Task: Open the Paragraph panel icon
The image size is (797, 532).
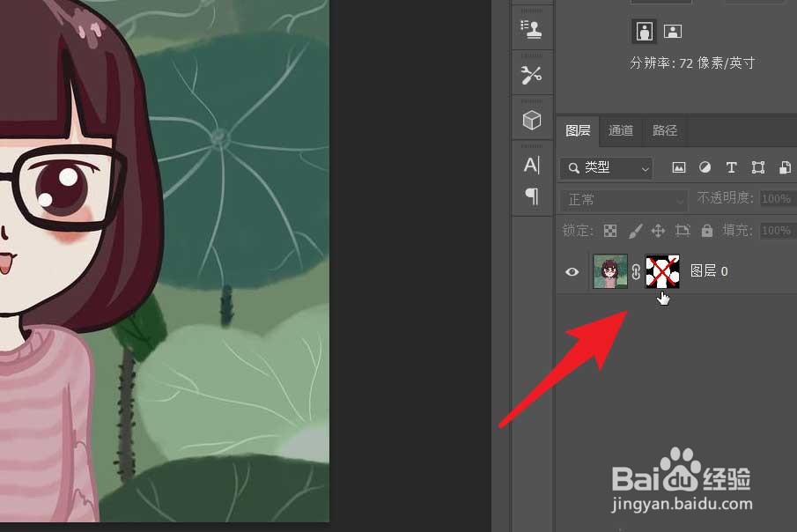Action: (532, 196)
